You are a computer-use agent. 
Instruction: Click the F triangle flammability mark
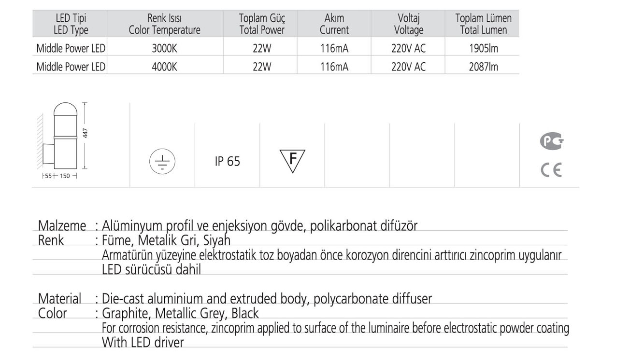coord(292,161)
